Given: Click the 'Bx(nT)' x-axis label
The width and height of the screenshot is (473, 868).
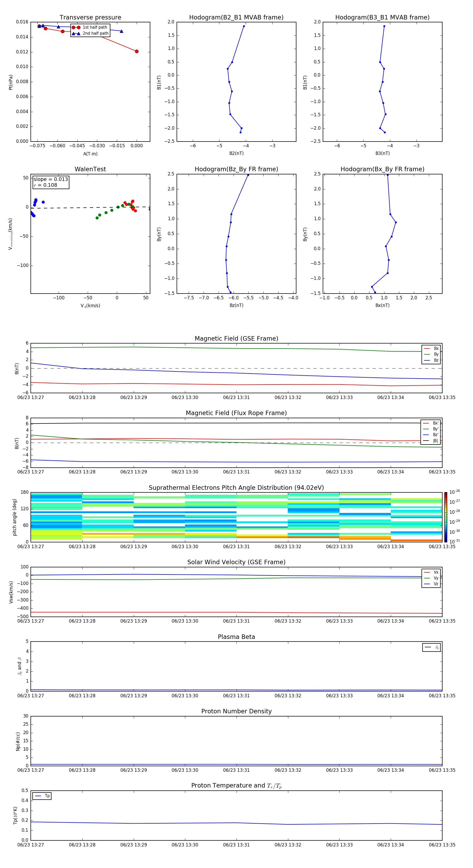Looking at the screenshot, I should pyautogui.click(x=382, y=305).
